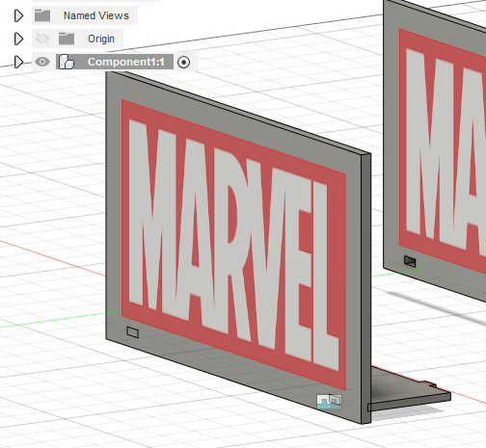Viewport: 486px width, 448px height.
Task: Hide Component1:1 using its eye icon
Action: click(42, 62)
